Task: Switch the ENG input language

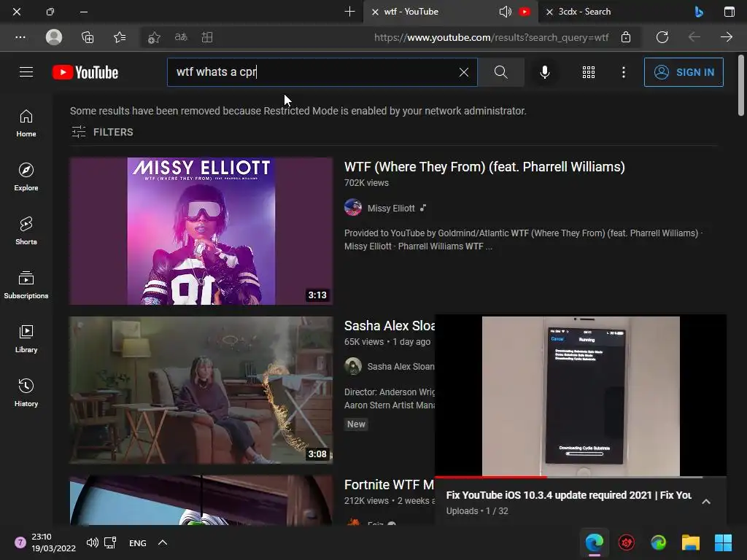Action: click(138, 542)
